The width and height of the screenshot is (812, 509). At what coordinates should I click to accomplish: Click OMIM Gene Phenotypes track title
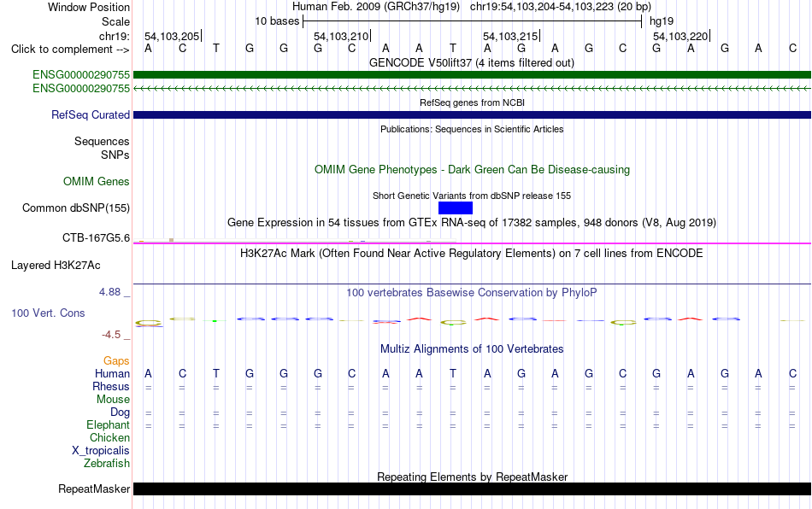tap(472, 170)
